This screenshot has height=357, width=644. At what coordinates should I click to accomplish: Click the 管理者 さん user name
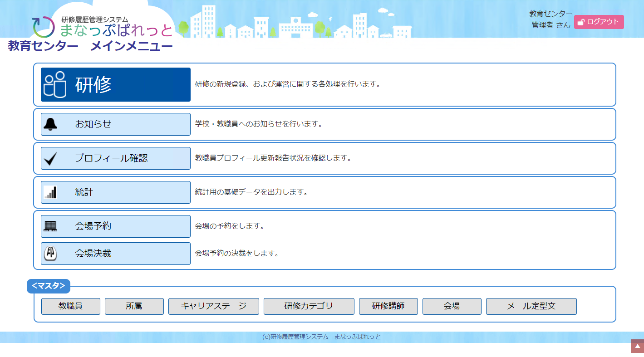click(x=551, y=25)
